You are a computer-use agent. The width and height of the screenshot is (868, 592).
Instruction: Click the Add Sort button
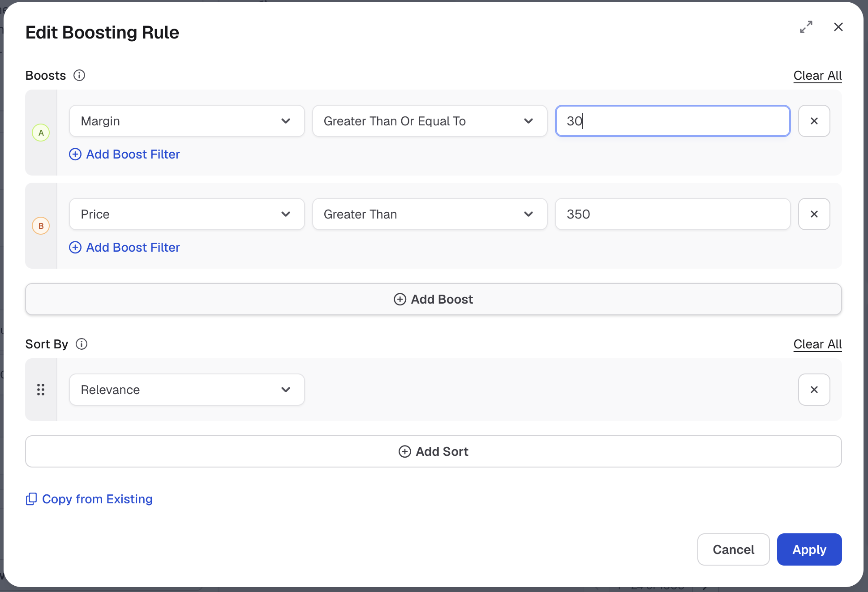pyautogui.click(x=434, y=451)
